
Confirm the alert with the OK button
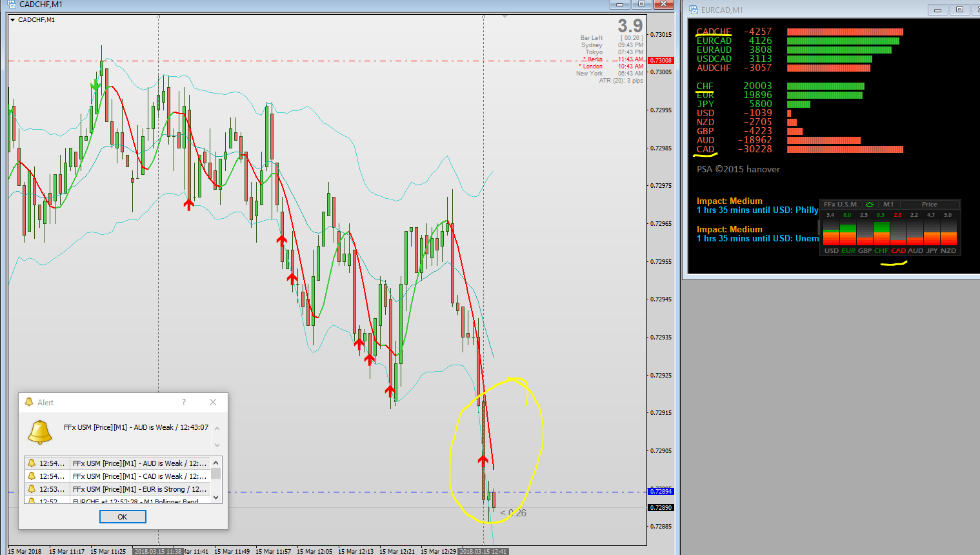coord(123,517)
